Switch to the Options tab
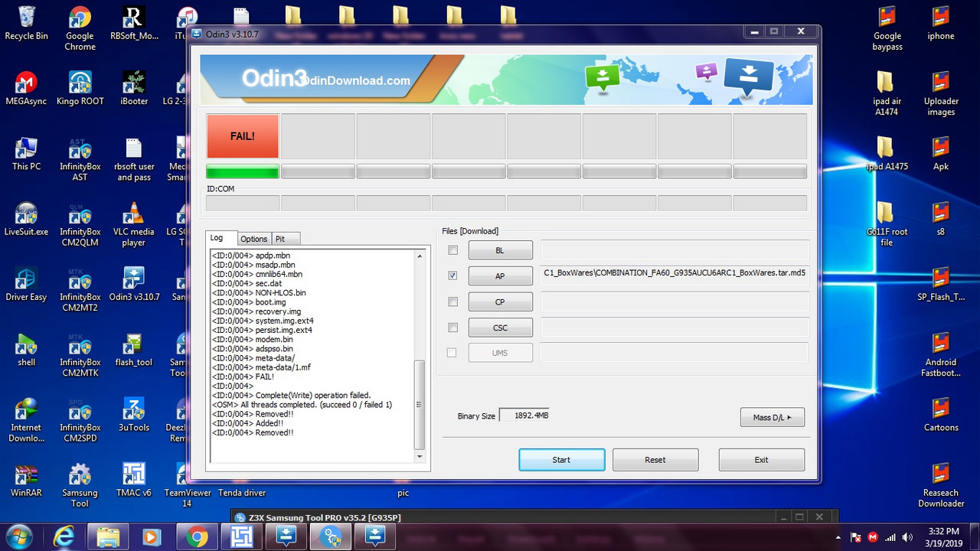The width and height of the screenshot is (980, 551). coord(254,239)
